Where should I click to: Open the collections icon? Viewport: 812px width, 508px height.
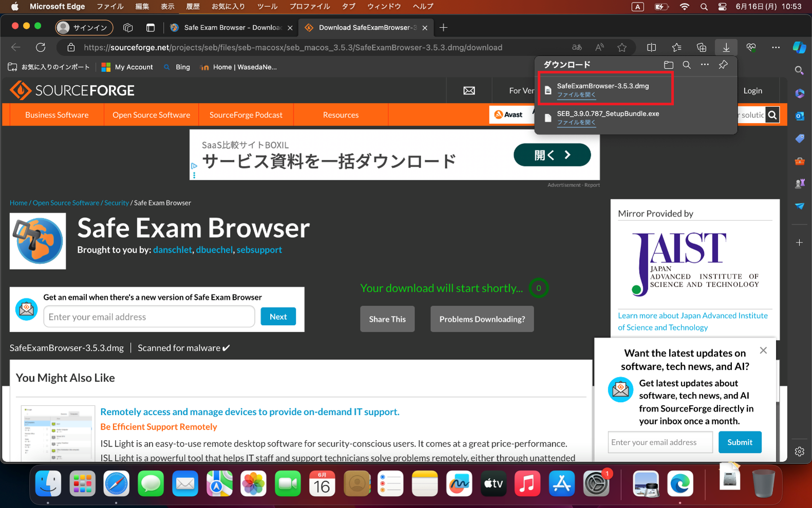701,47
